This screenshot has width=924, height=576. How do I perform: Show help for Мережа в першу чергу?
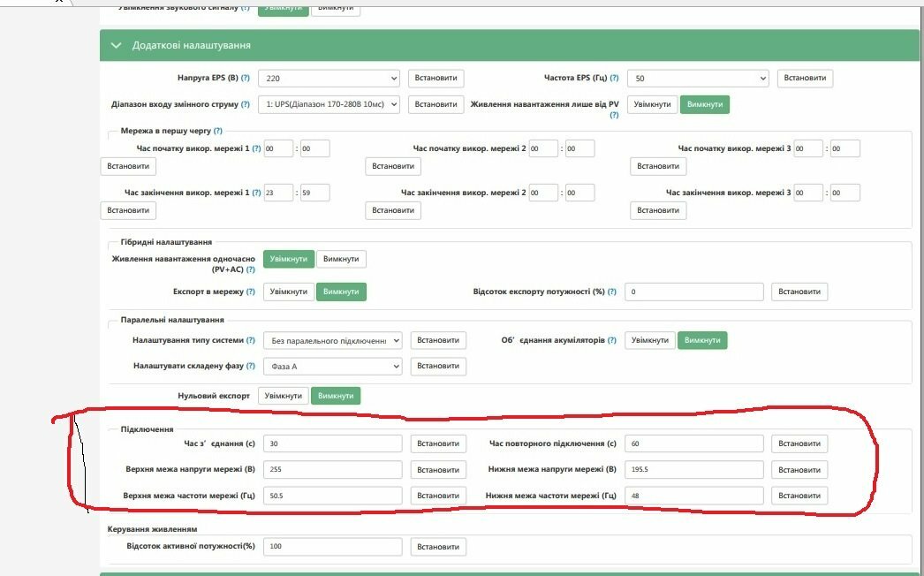(x=218, y=131)
